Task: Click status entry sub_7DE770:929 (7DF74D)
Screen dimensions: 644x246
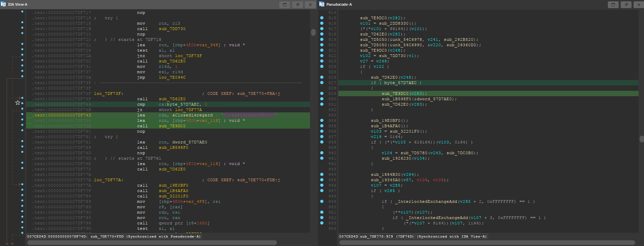Action: (387, 237)
